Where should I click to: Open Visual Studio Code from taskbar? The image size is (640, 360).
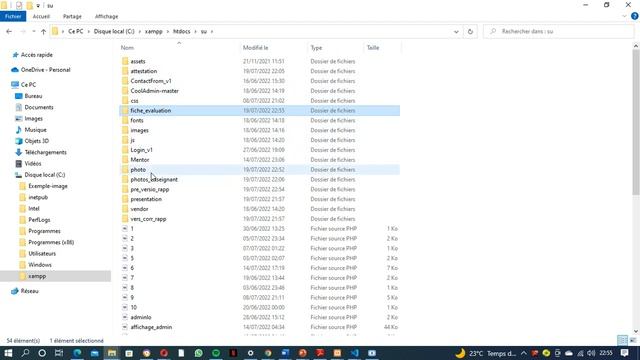point(354,353)
